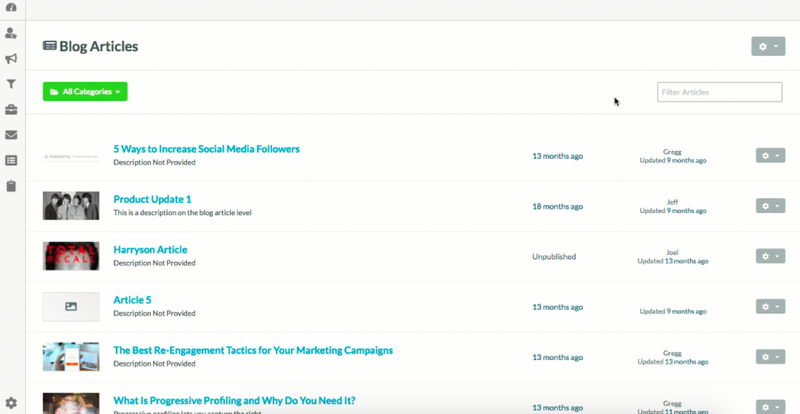Click placeholder image thumbnail for Article 5
Screen dimensions: 800x414
[71, 306]
